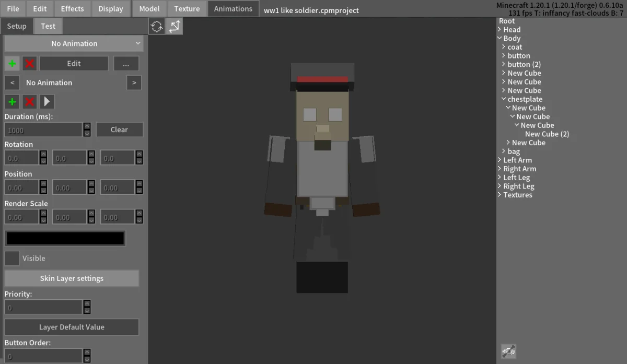Open the Edit menu
627x364 pixels.
(x=40, y=8)
